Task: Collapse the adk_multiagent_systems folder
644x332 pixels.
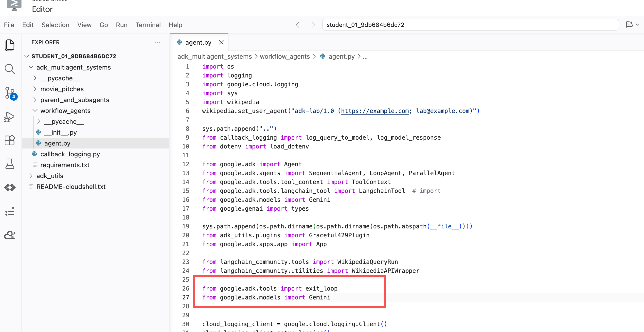Action: click(31, 67)
